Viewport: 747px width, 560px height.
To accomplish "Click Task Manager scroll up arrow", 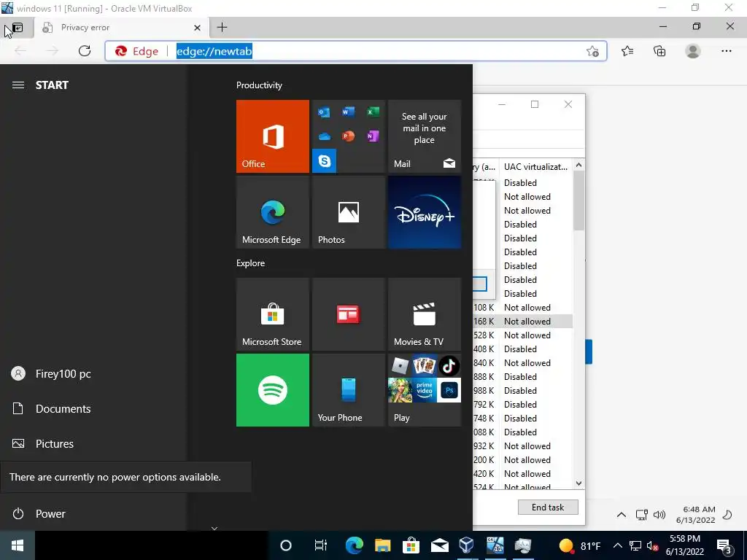I will coord(578,165).
